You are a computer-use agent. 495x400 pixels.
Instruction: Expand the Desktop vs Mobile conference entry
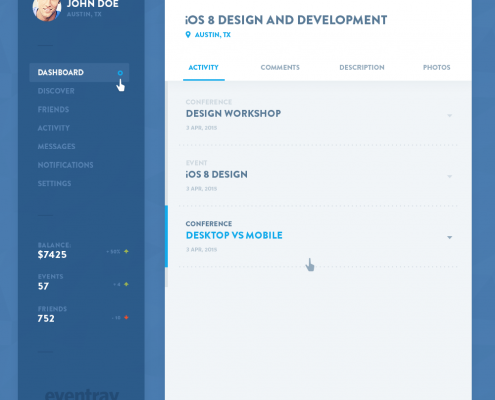point(449,237)
